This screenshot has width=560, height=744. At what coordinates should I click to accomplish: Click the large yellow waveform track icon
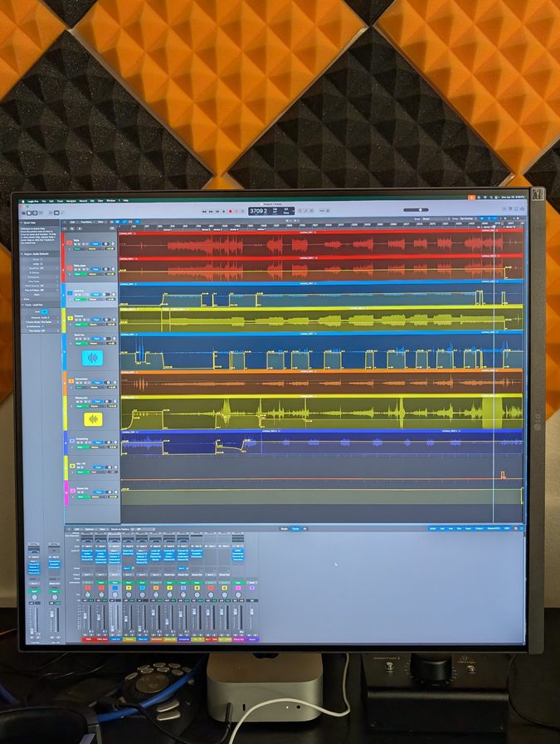click(94, 419)
